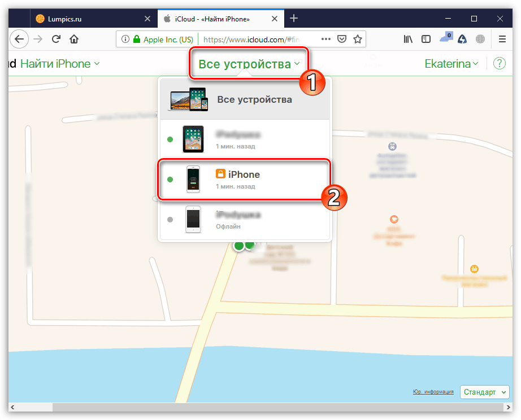
Task: Click the green device location dot on map
Action: (x=239, y=246)
